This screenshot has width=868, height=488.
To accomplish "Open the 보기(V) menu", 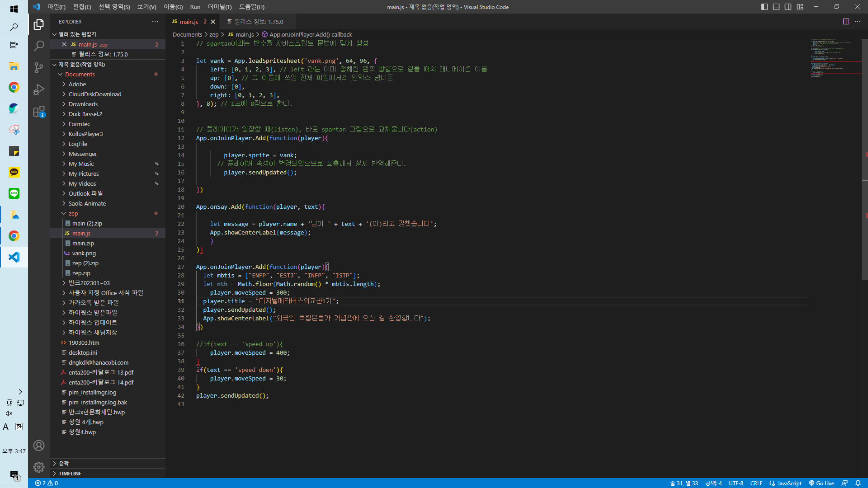I will coord(147,7).
